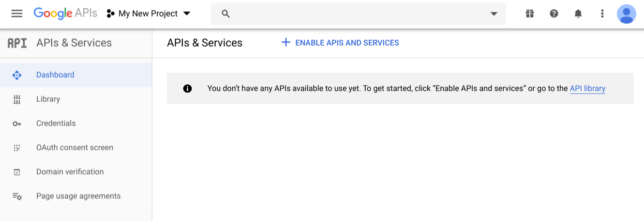Expand the search bar dropdown arrow
Image resolution: width=644 pixels, height=221 pixels.
[494, 14]
